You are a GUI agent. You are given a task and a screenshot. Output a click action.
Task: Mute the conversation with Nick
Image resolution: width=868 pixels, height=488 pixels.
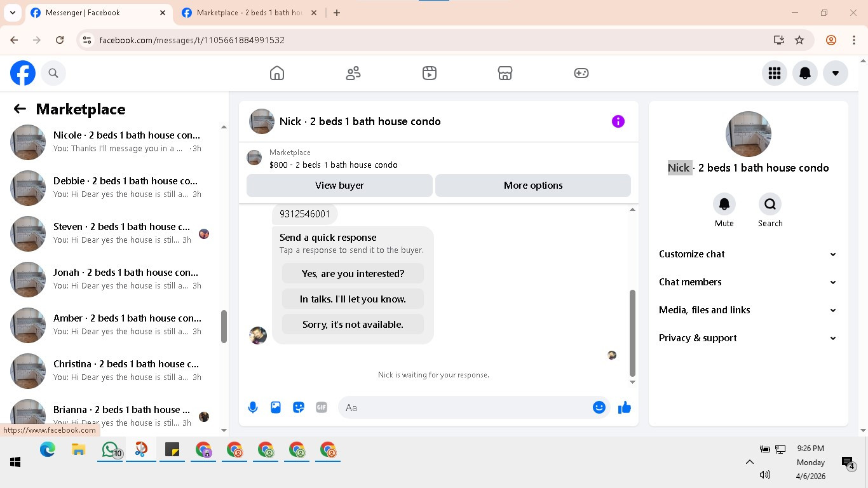click(724, 204)
